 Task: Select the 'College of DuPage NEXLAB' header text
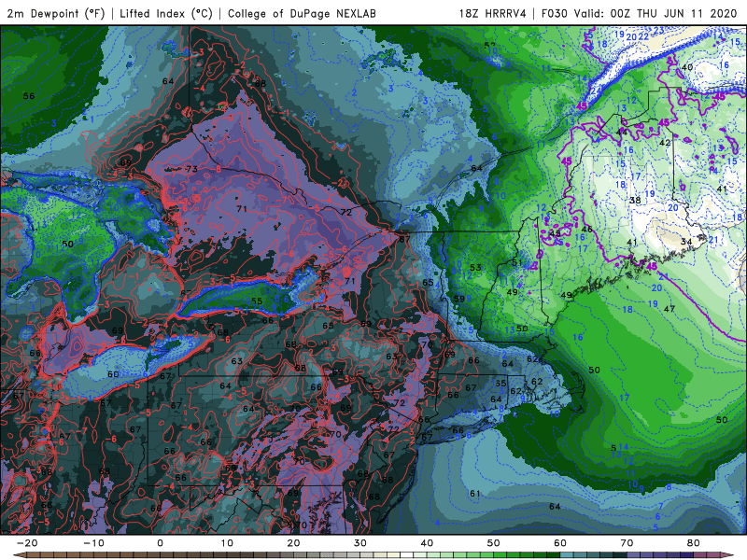(x=302, y=14)
